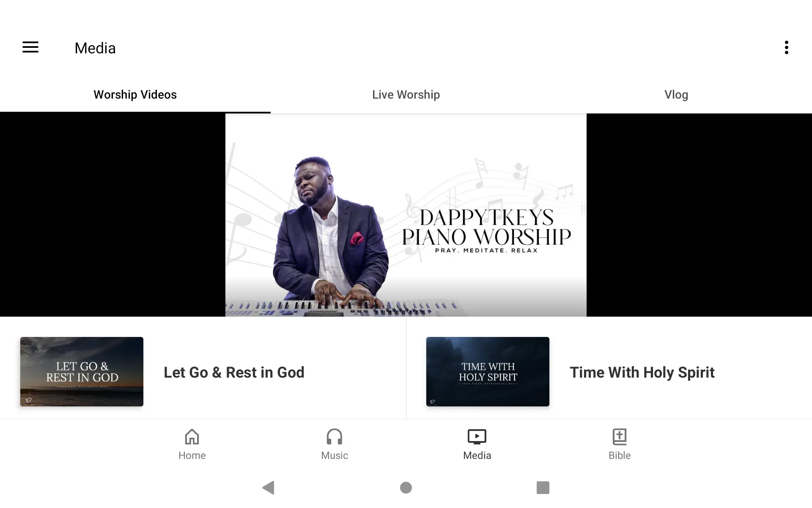The height and width of the screenshot is (508, 812).
Task: Expand the Worship Videos section
Action: (135, 94)
